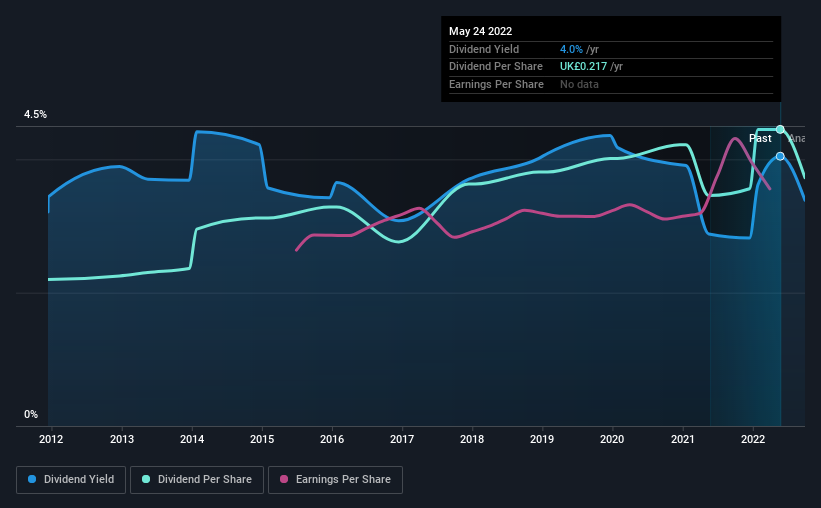Click the blue Dividend Yield data point marker
Image resolution: width=821 pixels, height=508 pixels.
[x=780, y=156]
